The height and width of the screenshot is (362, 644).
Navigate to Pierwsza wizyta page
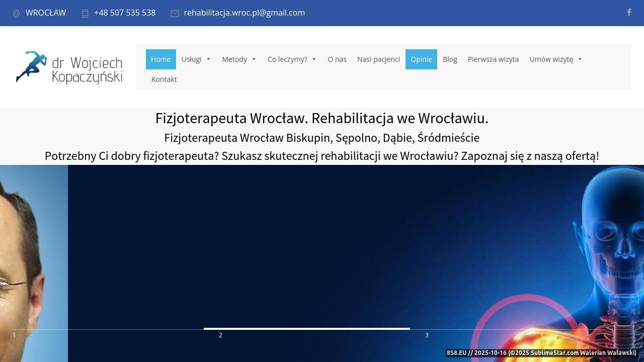(x=493, y=59)
